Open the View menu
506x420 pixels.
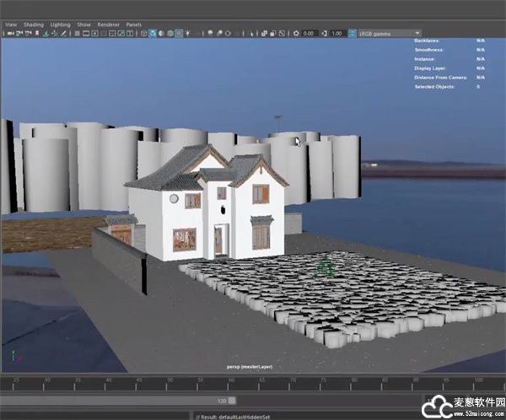point(11,24)
